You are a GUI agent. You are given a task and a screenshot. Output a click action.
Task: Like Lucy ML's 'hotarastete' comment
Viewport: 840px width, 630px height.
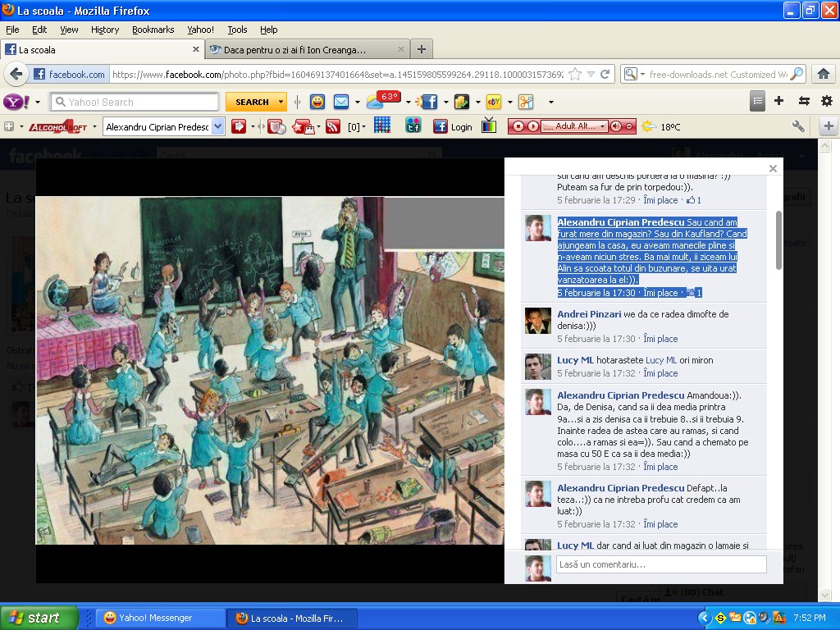(660, 373)
